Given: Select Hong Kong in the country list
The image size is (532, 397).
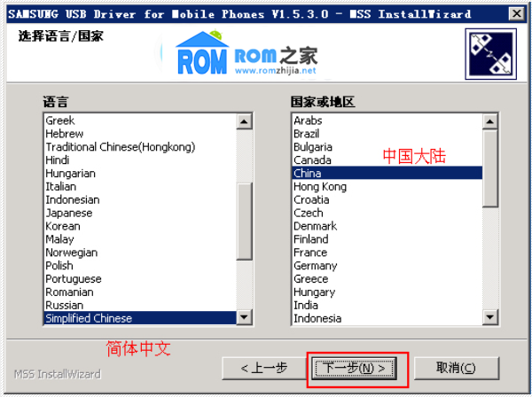Looking at the screenshot, I should point(387,186).
